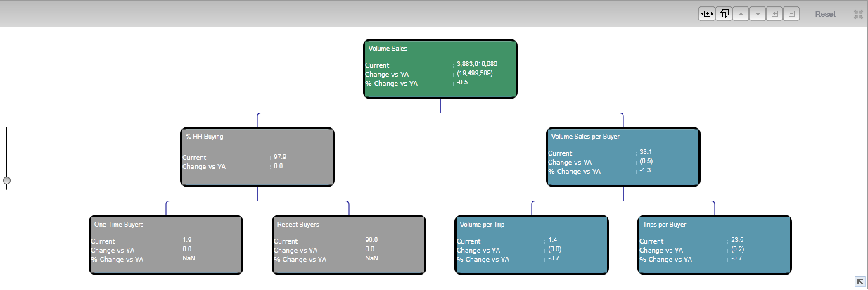Select the Trips per Buyer node
The width and height of the screenshot is (868, 290).
click(x=715, y=244)
